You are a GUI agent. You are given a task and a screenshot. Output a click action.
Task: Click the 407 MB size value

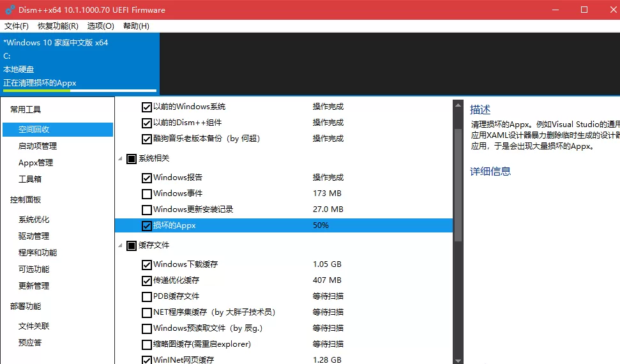coord(327,280)
